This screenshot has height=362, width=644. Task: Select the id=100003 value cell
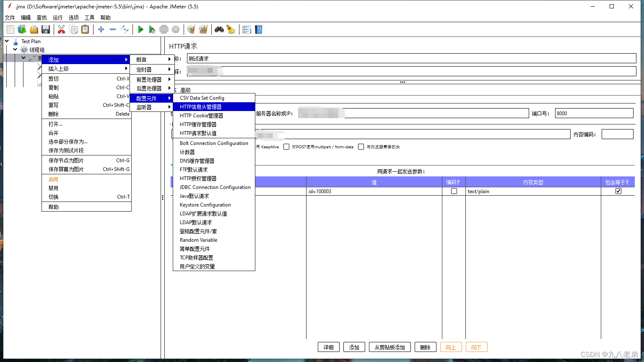[374, 191]
